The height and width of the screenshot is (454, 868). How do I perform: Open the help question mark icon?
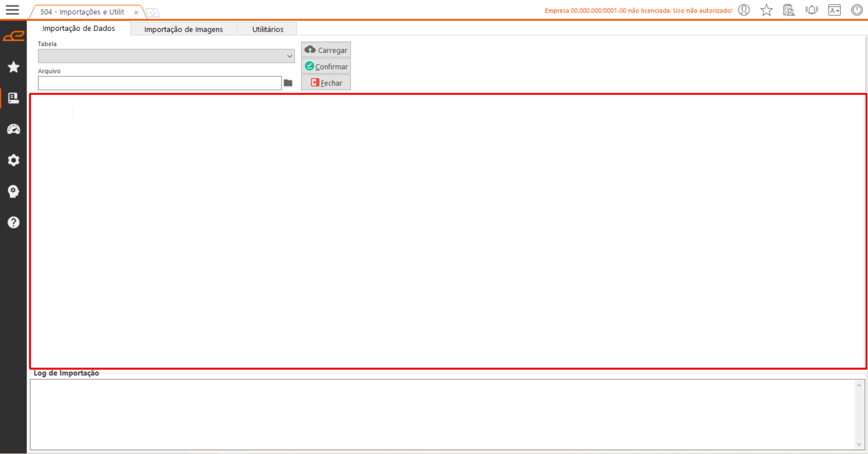point(14,222)
